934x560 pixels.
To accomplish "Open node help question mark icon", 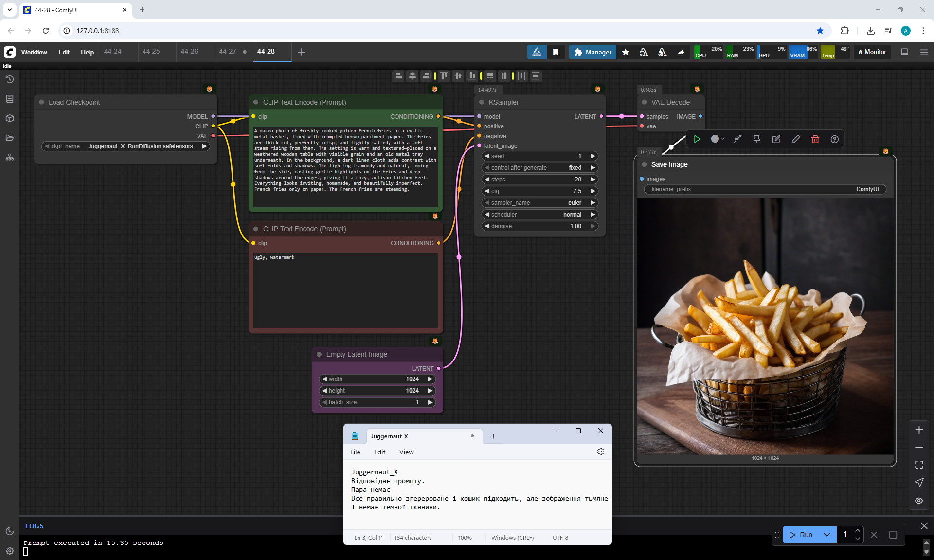I will [x=835, y=139].
